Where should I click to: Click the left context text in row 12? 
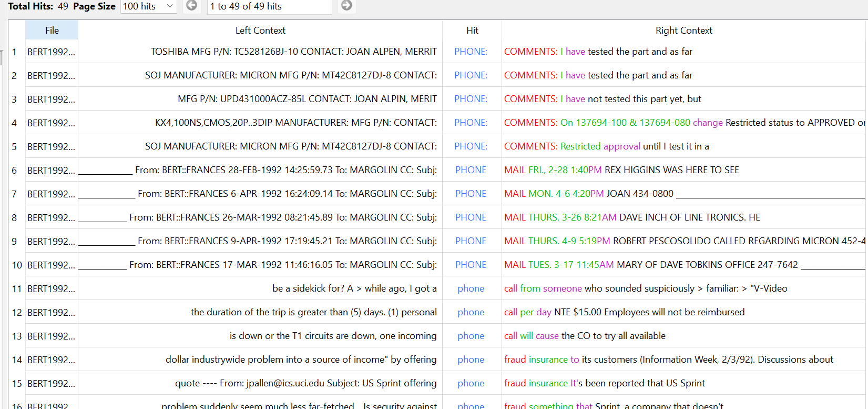(x=313, y=312)
